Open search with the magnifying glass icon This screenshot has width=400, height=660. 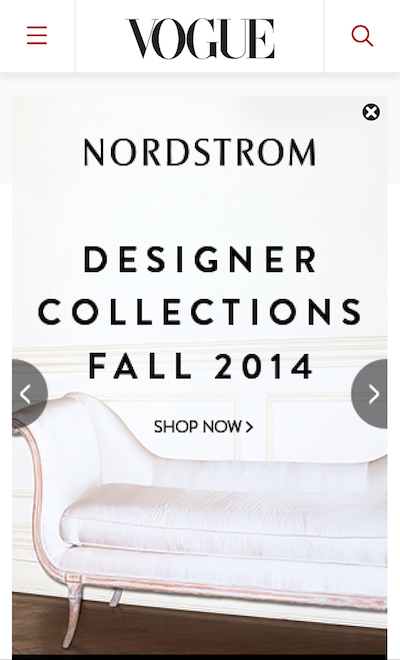tap(362, 36)
